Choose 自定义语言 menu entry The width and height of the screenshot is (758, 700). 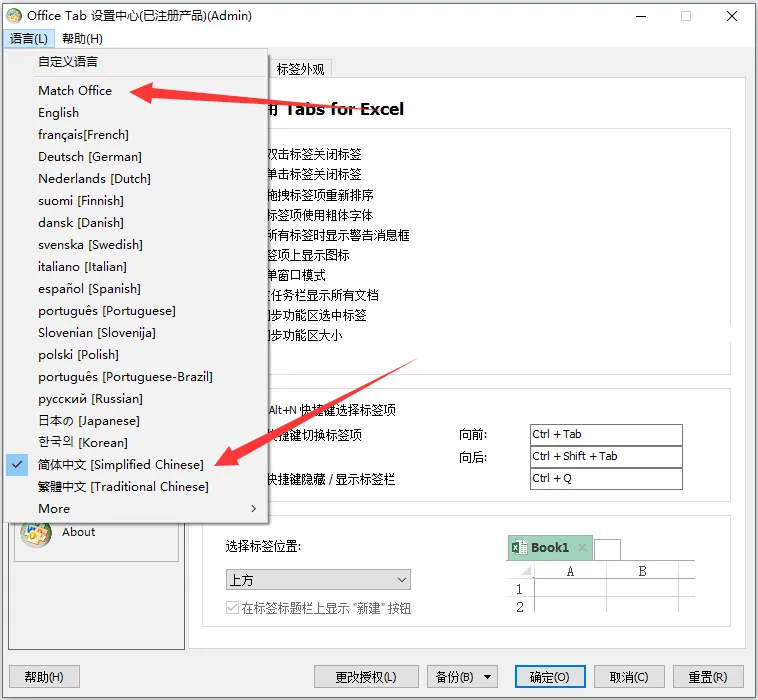68,61
